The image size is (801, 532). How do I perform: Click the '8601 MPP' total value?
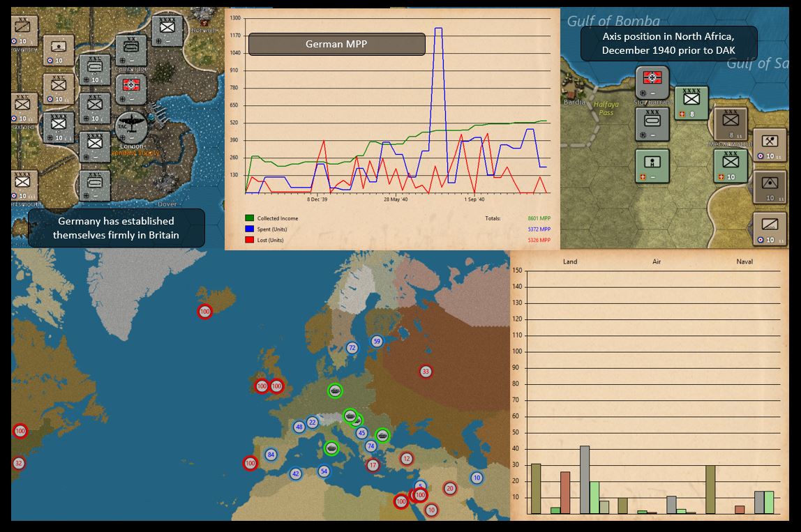[x=539, y=218]
